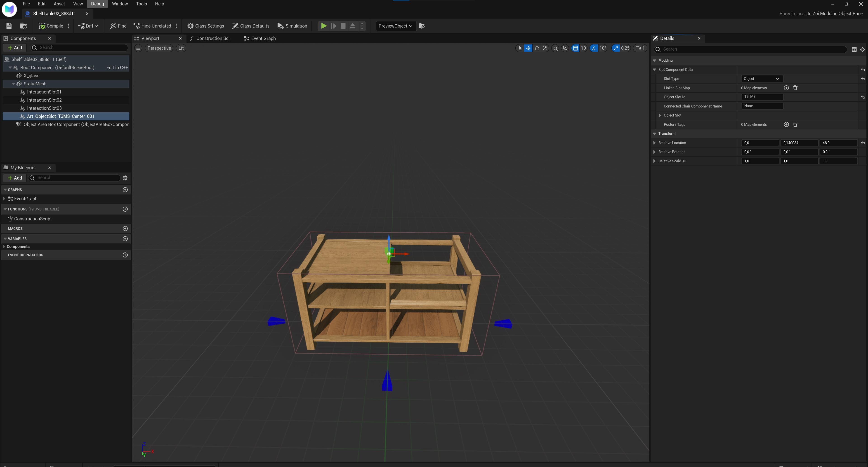
Task: Activate the Scale tool
Action: click(x=545, y=48)
